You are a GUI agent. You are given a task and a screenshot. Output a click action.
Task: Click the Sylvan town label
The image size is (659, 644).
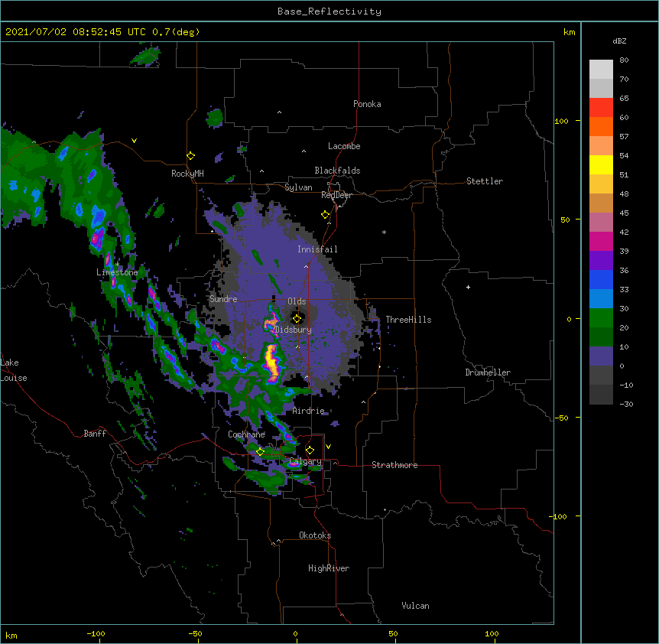click(298, 187)
